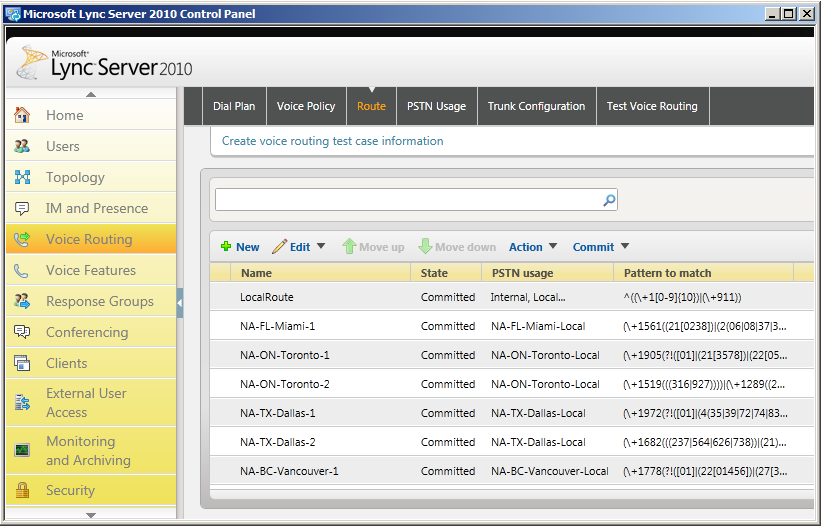The image size is (821, 526).
Task: Open the Action dropdown menu
Action: (x=532, y=247)
